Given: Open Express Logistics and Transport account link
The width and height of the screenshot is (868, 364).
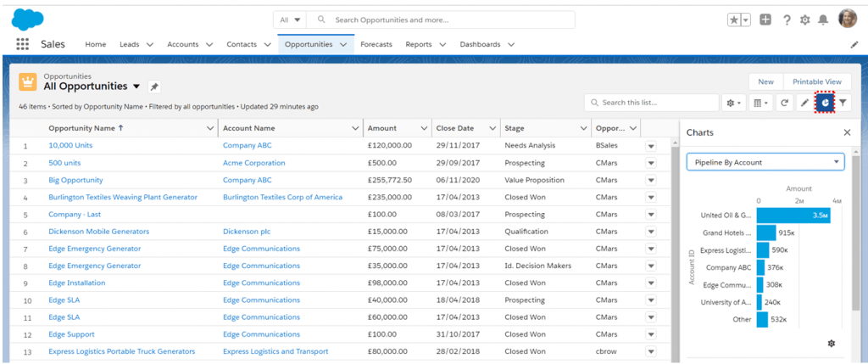Looking at the screenshot, I should click(275, 352).
